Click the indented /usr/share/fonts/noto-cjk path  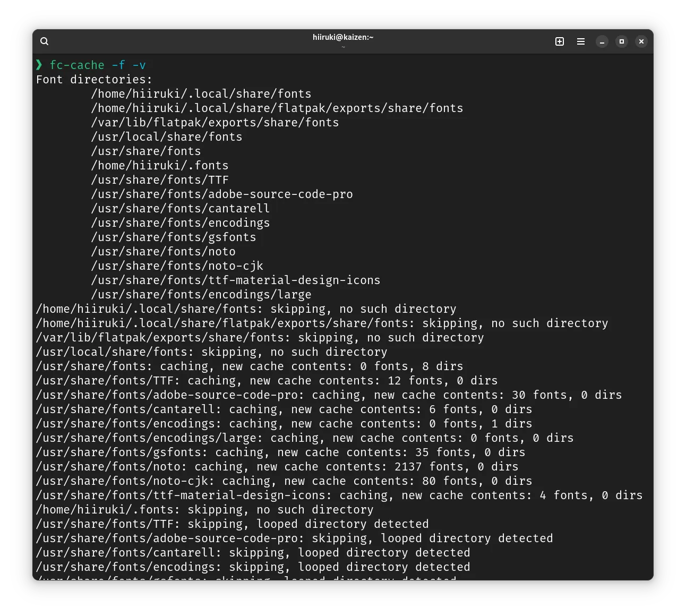[177, 266]
